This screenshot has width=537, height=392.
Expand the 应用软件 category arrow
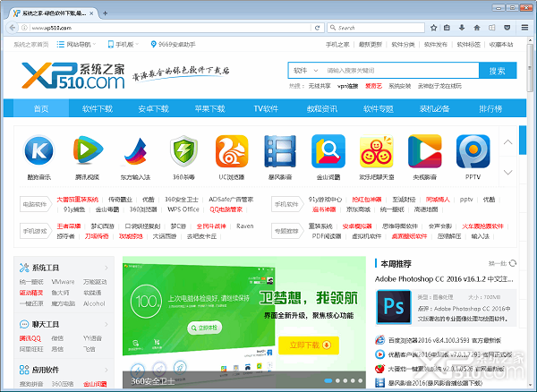click(107, 370)
